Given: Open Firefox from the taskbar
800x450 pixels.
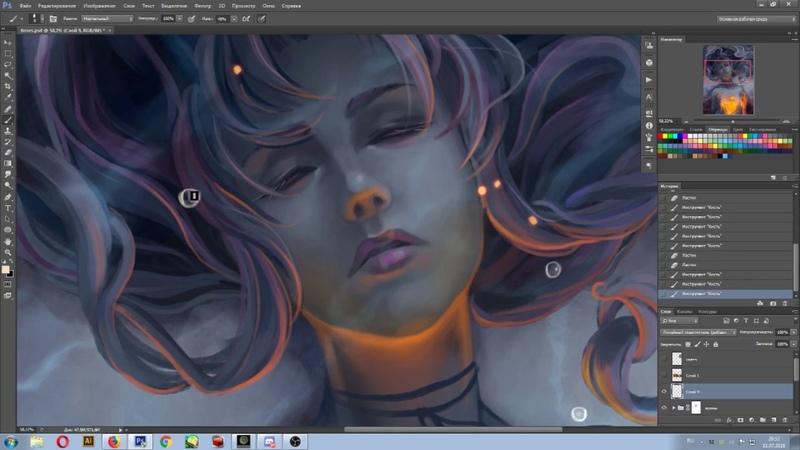Looking at the screenshot, I should (x=114, y=441).
